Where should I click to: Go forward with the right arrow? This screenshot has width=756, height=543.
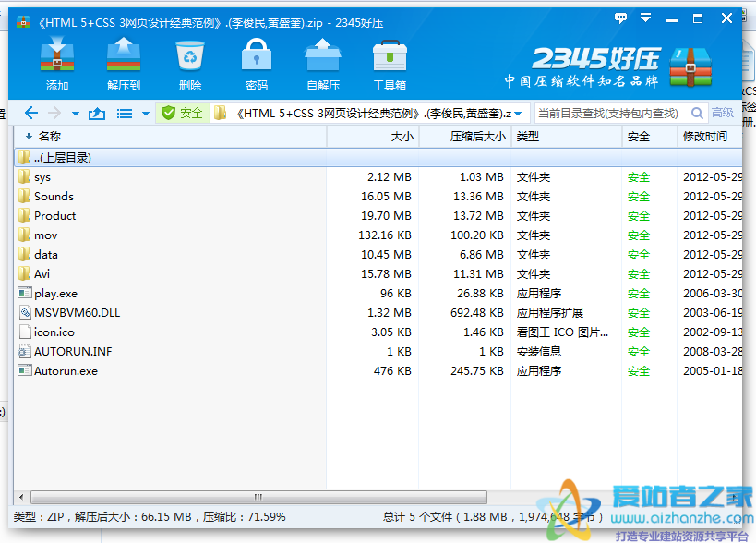[x=54, y=114]
